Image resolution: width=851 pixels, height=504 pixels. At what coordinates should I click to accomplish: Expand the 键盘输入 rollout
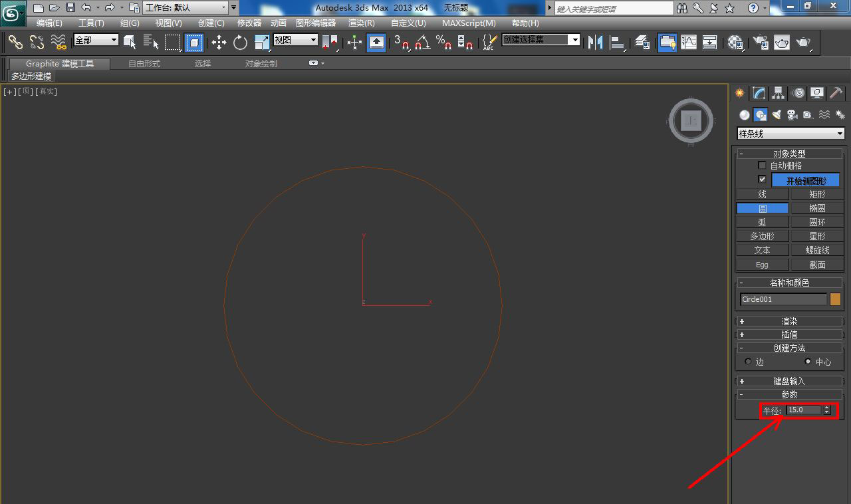[x=790, y=381]
